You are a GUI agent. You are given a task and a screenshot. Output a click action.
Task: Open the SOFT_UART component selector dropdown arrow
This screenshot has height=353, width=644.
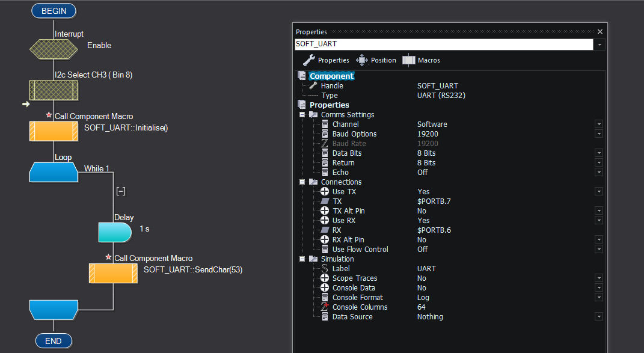tap(600, 45)
